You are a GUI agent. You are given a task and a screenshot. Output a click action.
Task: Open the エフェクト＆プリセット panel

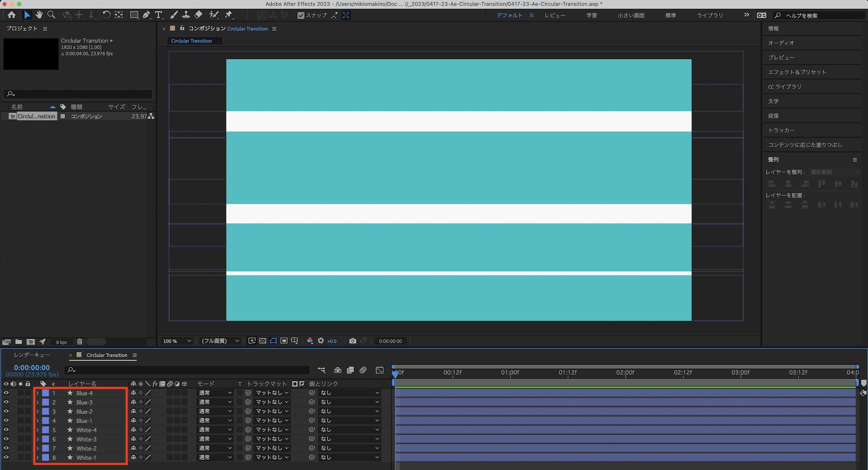click(797, 72)
